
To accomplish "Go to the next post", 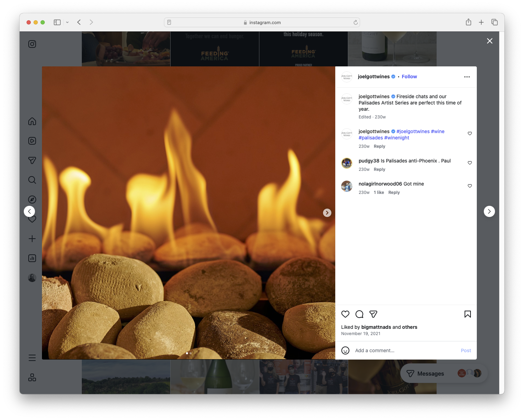I will 489,211.
